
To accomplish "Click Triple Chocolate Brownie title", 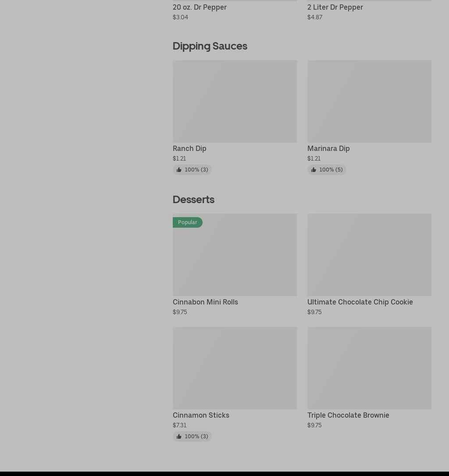I will pyautogui.click(x=348, y=415).
